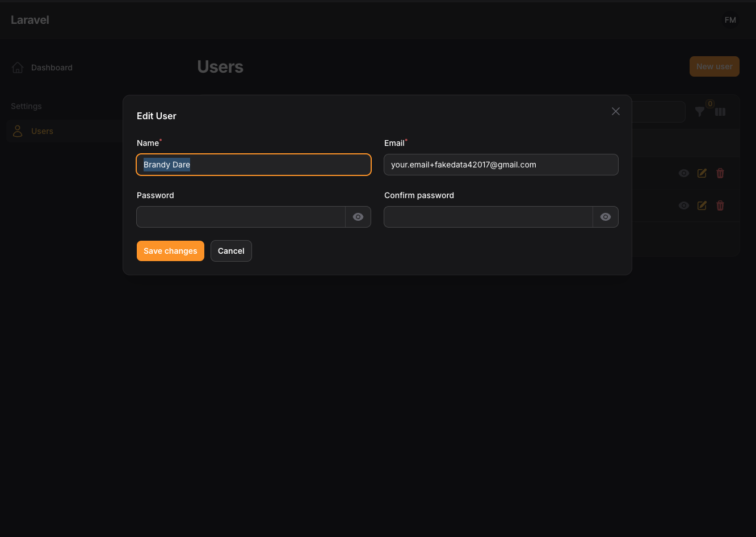This screenshot has width=756, height=537.
Task: Click the Email input field
Action: pyautogui.click(x=501, y=165)
